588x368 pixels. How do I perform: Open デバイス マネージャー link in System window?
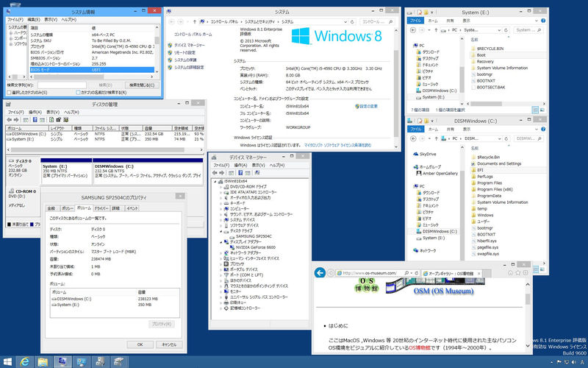(190, 45)
